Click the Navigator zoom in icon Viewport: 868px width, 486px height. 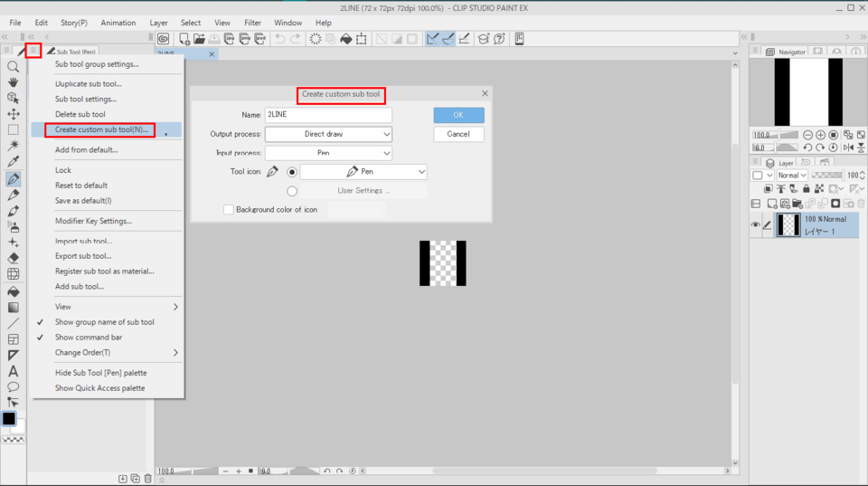coord(820,135)
